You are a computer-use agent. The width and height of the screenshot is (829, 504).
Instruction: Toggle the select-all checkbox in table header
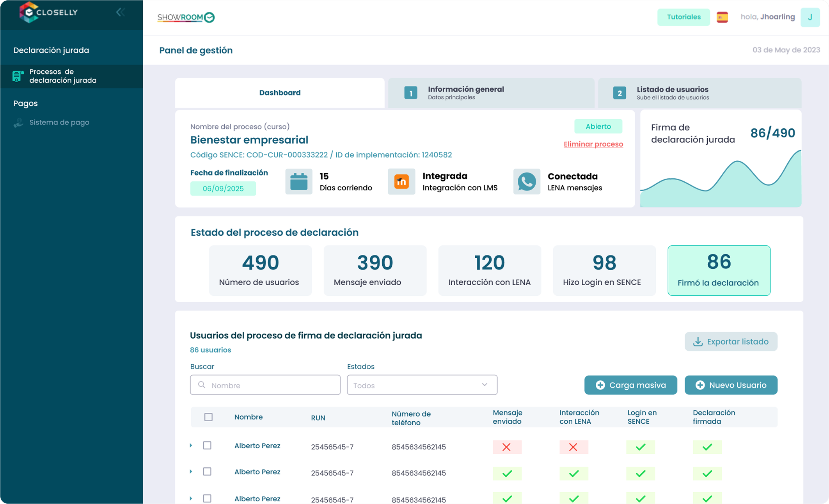click(x=208, y=417)
